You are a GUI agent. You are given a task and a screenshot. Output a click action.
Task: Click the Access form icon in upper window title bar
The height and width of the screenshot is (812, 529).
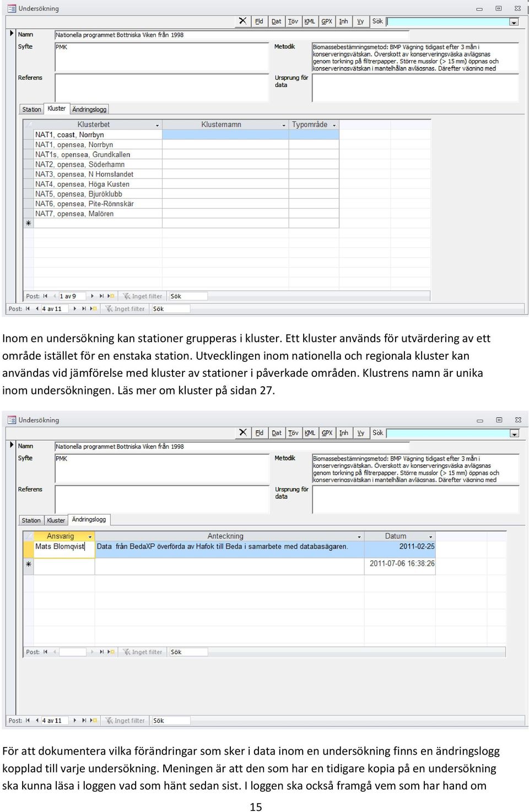[11, 9]
